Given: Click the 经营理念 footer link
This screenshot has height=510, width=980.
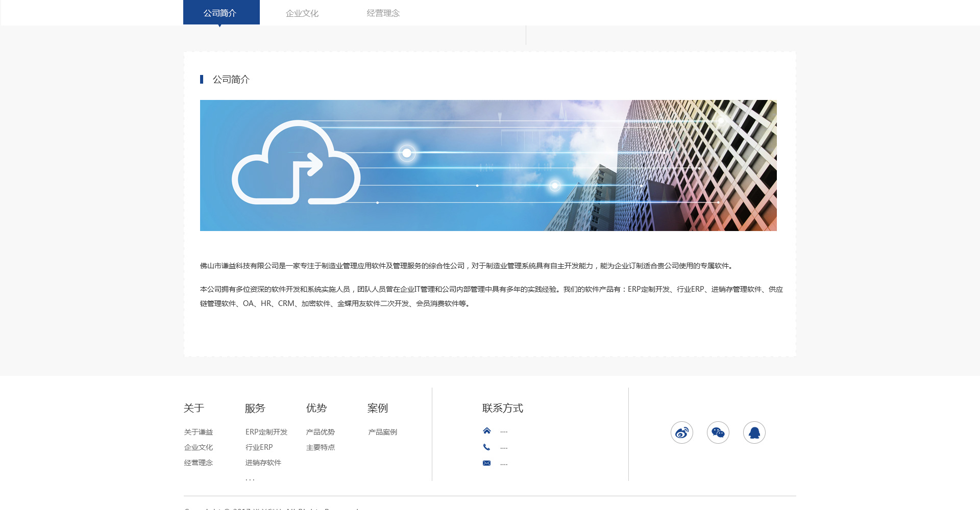Looking at the screenshot, I should click(x=199, y=463).
